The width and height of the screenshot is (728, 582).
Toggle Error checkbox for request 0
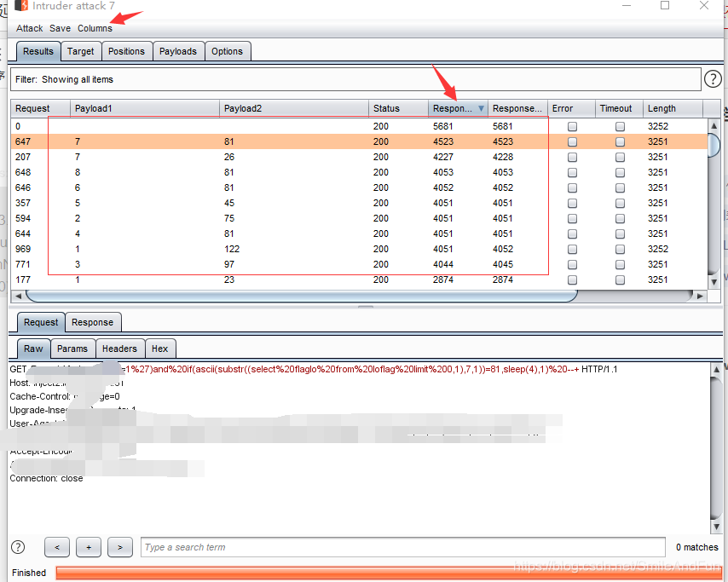coord(573,126)
